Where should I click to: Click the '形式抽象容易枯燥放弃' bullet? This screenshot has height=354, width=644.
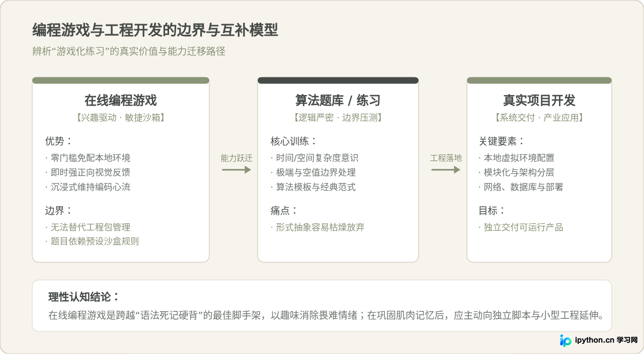pos(317,227)
